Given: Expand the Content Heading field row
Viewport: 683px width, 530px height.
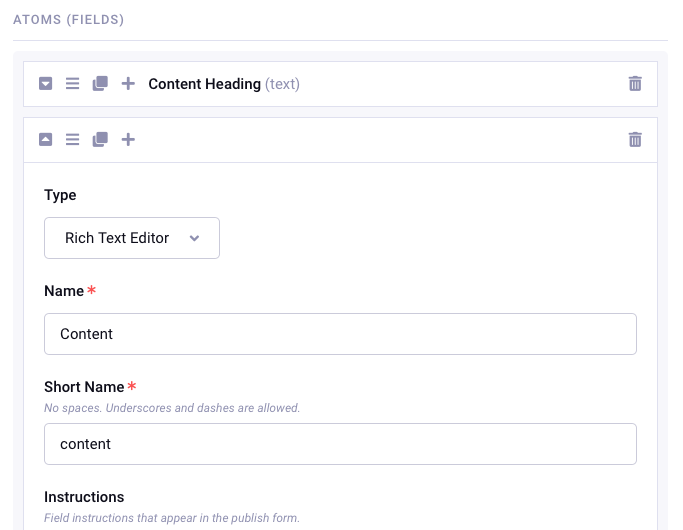Looking at the screenshot, I should pos(45,84).
